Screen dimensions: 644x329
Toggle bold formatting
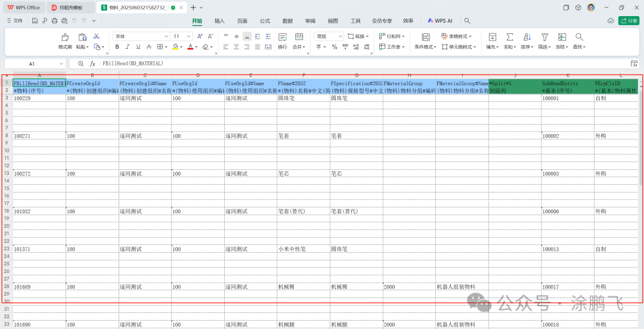(117, 46)
